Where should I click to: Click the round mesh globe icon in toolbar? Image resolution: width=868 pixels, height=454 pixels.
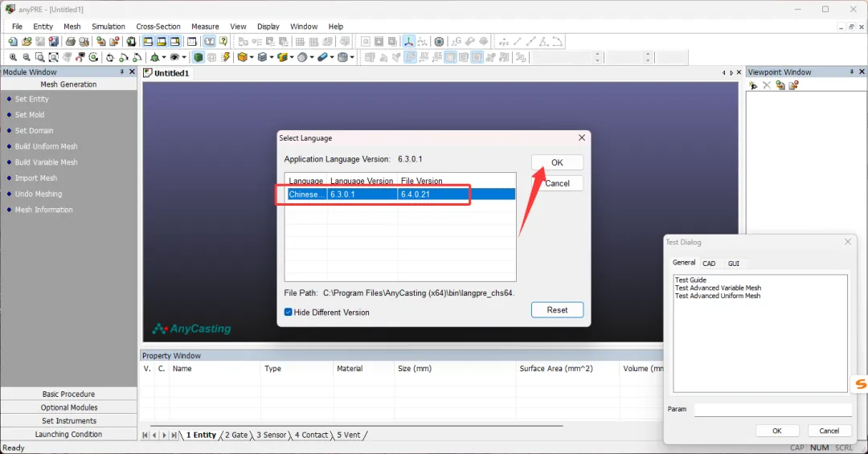coord(439,42)
